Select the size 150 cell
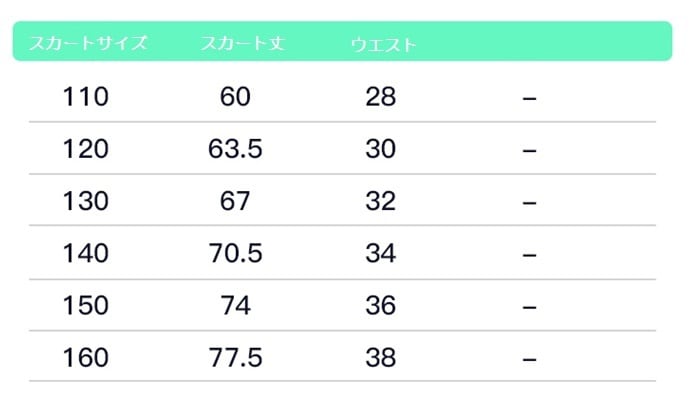The image size is (695, 404). 85,306
